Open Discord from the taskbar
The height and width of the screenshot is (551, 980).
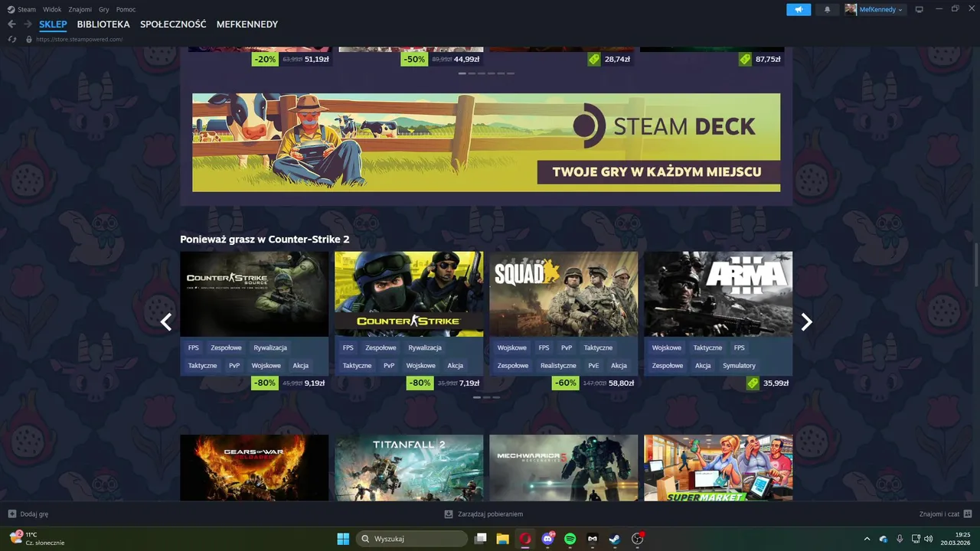click(x=547, y=539)
